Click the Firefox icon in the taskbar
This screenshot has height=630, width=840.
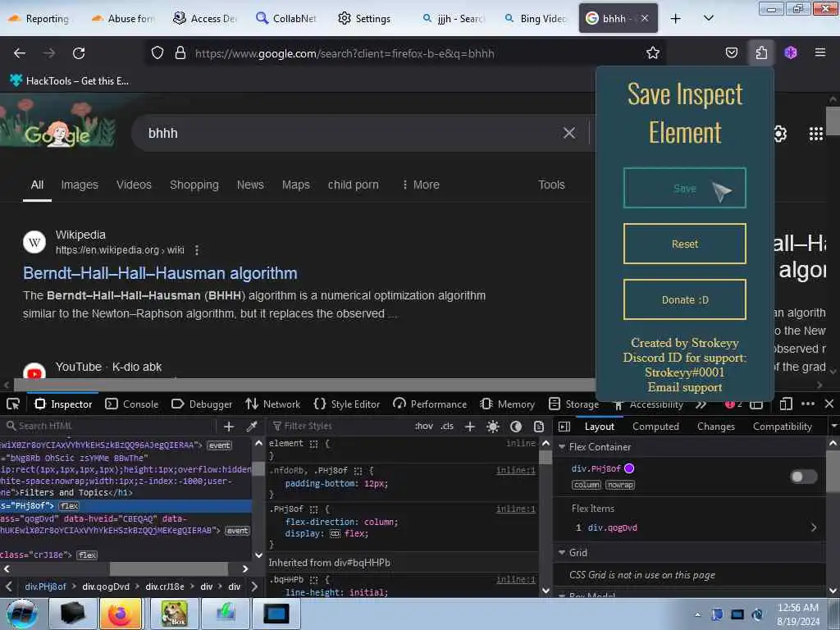click(121, 614)
